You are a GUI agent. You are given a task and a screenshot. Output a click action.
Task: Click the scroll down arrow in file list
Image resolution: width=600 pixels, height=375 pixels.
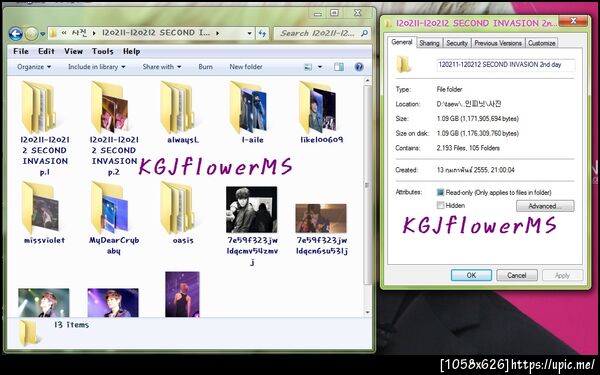(367, 312)
